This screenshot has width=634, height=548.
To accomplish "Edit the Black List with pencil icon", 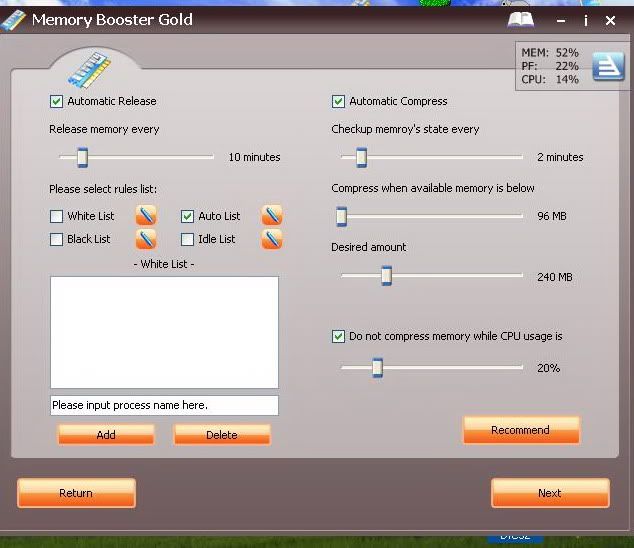I will click(146, 239).
